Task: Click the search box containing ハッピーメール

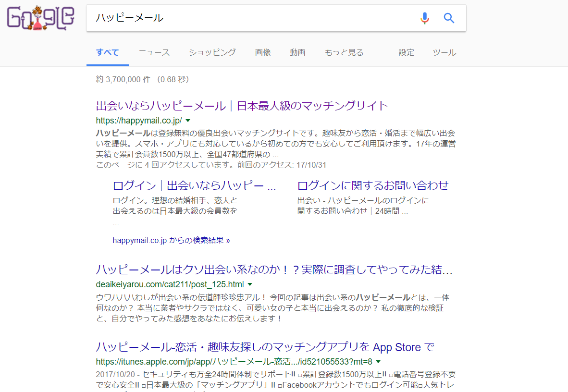Action: tap(250, 18)
